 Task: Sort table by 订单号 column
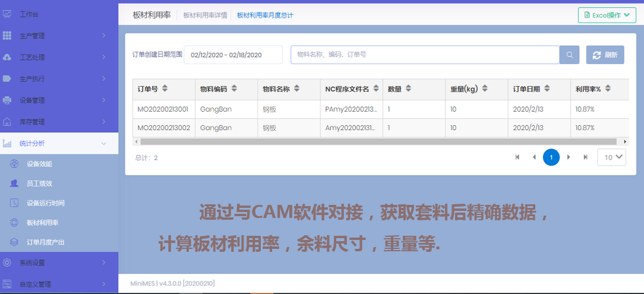tap(165, 89)
